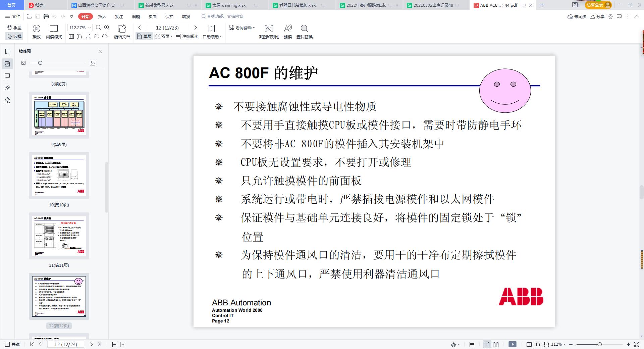644x349 pixels.
Task: Open the eye protection mode dropdown
Action: coord(455,344)
